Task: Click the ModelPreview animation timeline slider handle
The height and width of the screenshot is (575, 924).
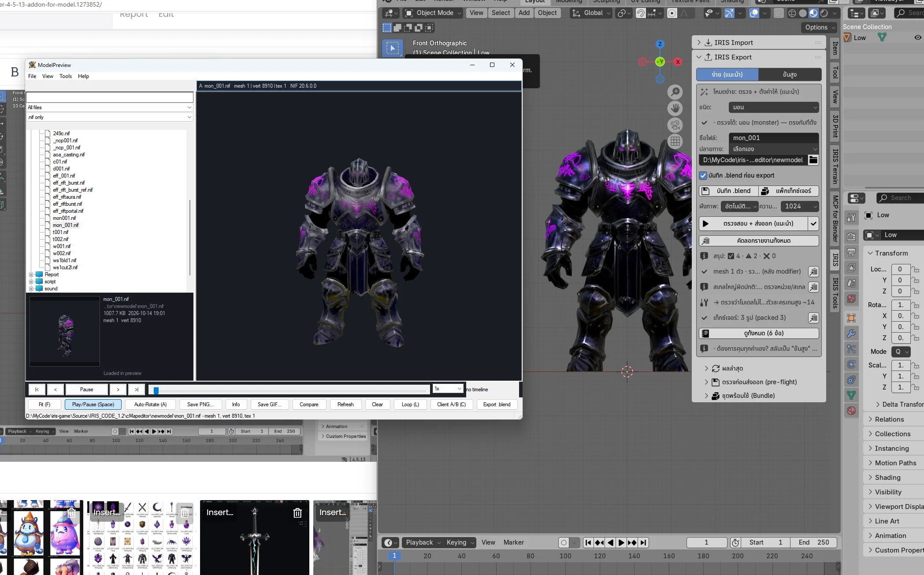Action: point(156,390)
